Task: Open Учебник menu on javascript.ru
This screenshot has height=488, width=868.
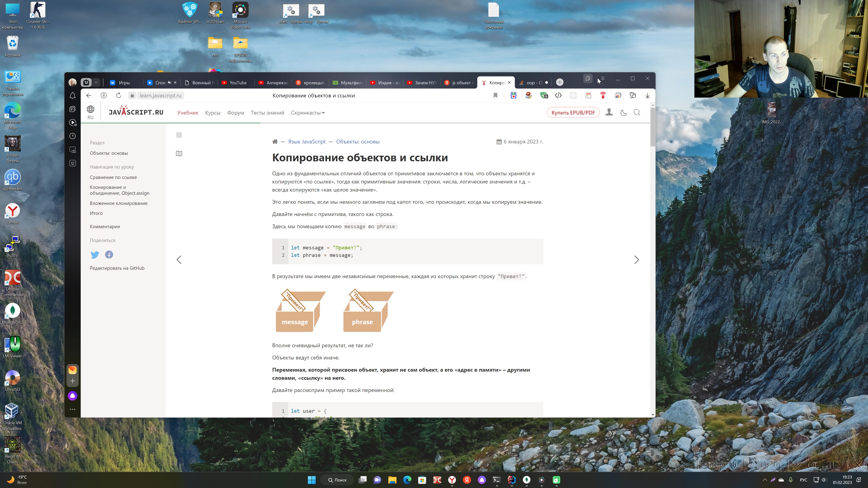Action: [x=186, y=113]
